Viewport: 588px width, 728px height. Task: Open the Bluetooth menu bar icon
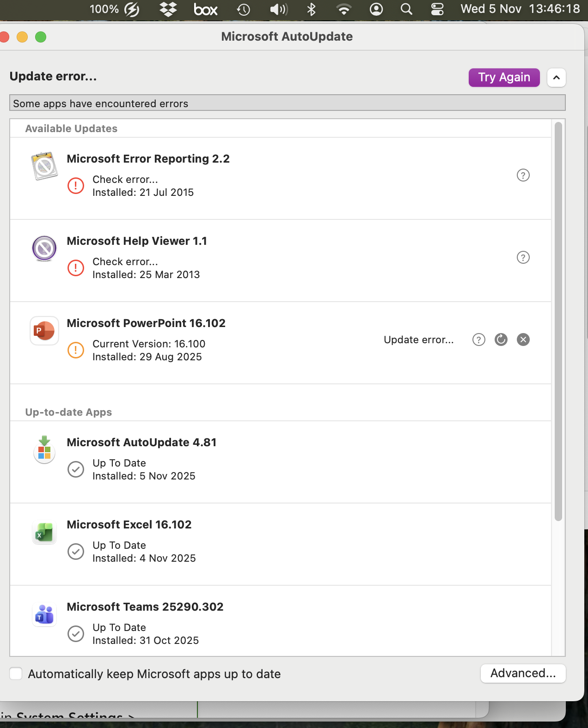312,9
